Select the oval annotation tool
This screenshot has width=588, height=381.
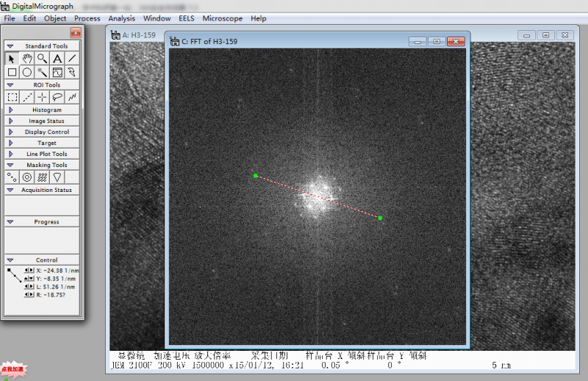pos(27,72)
